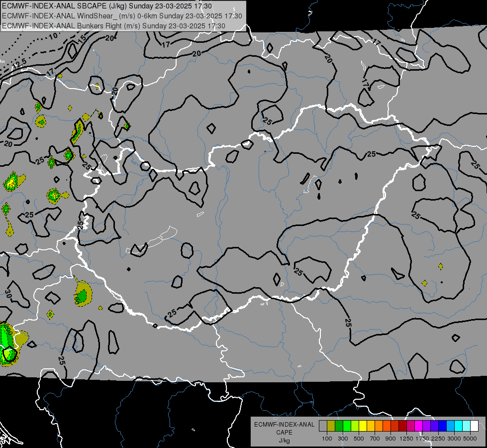
Task: Click the Bunkers Right header line
Action: coord(114,26)
